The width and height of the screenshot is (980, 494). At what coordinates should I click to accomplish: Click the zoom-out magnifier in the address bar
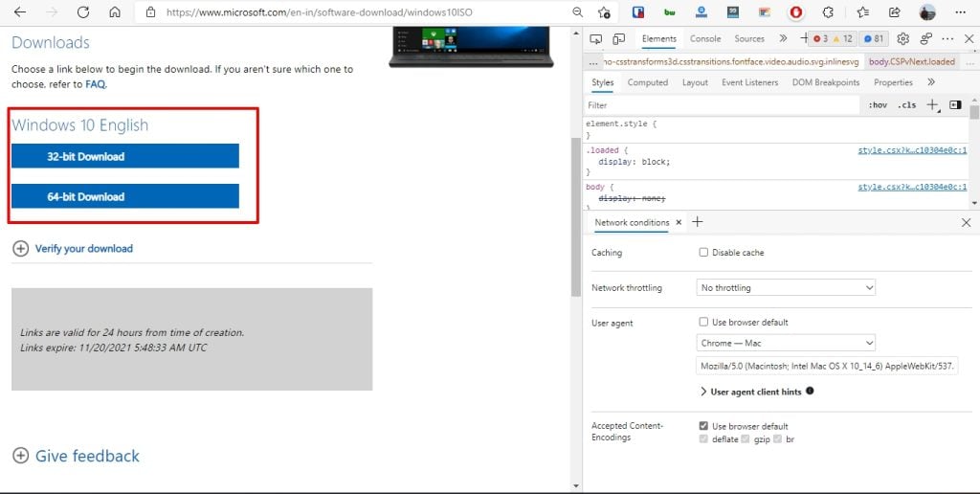click(x=577, y=11)
